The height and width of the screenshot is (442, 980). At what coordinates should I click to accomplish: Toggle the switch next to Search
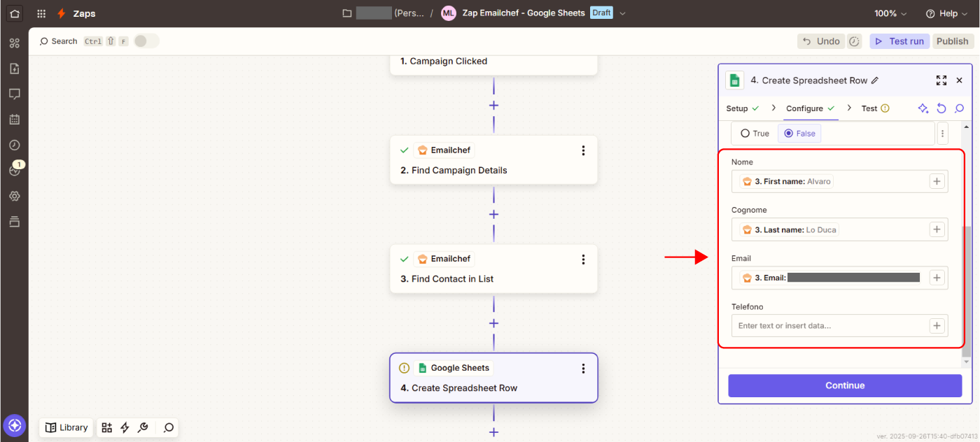click(x=146, y=41)
